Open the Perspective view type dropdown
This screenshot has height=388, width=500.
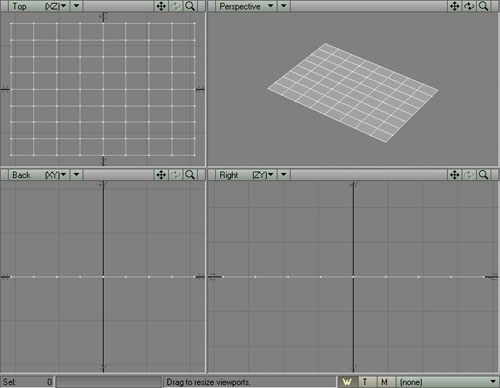[x=246, y=6]
